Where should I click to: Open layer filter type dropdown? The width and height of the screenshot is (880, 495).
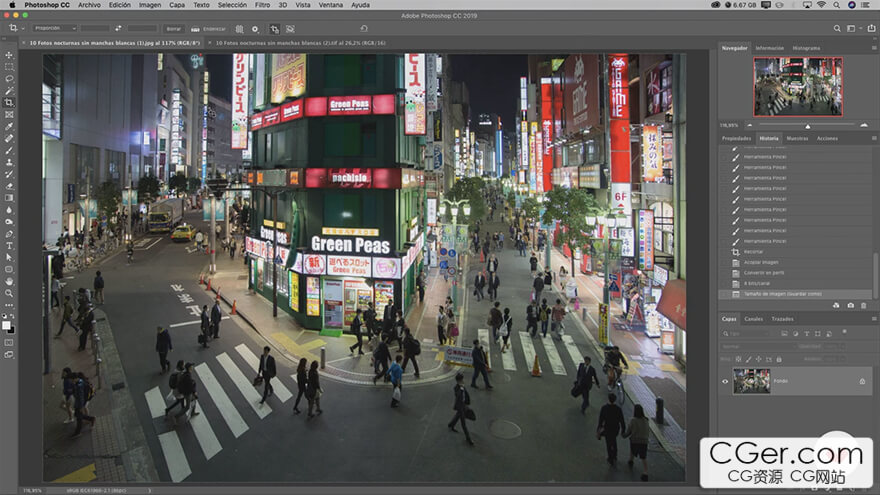point(748,333)
